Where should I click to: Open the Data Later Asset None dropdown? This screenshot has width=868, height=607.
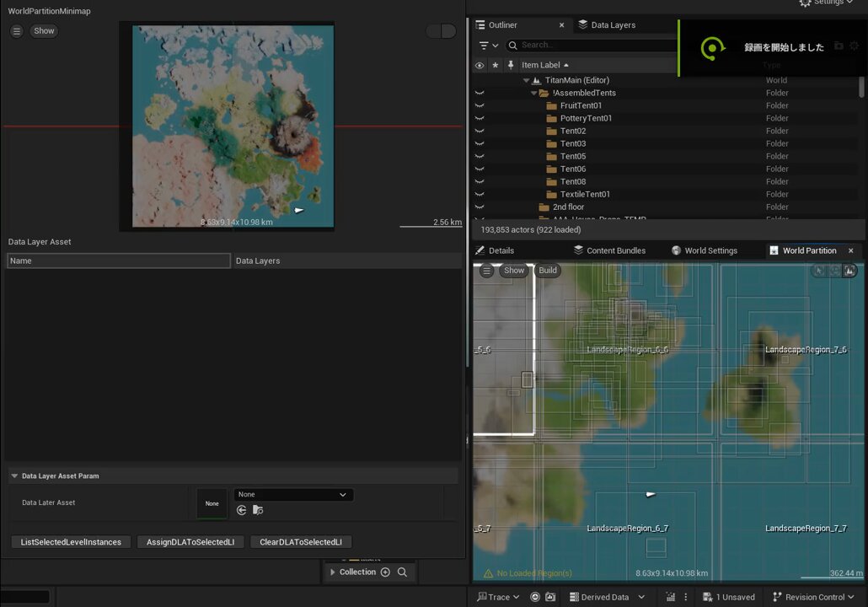tap(293, 495)
